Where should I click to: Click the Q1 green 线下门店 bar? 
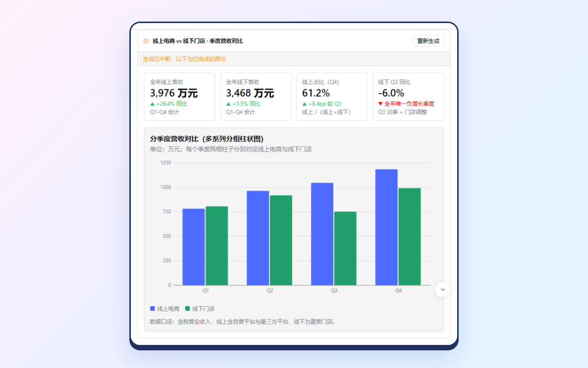click(x=217, y=246)
